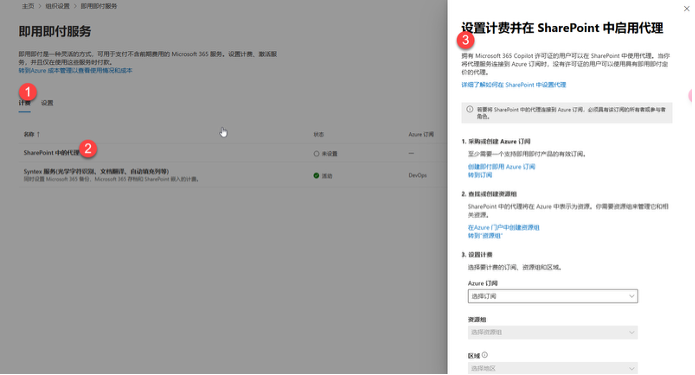Image resolution: width=695 pixels, height=375 pixels.
Task: Switch to the 计费 tab
Action: coord(24,103)
